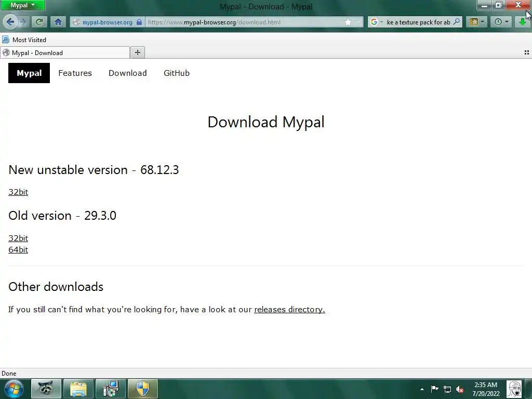Screen dimensions: 532x399
Task: Run search with the magnifying glass icon
Action: (x=457, y=22)
